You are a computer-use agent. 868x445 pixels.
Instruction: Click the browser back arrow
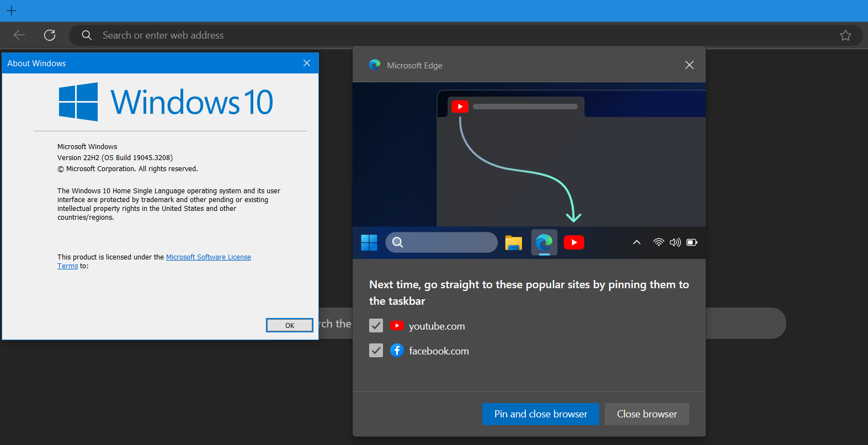[19, 35]
